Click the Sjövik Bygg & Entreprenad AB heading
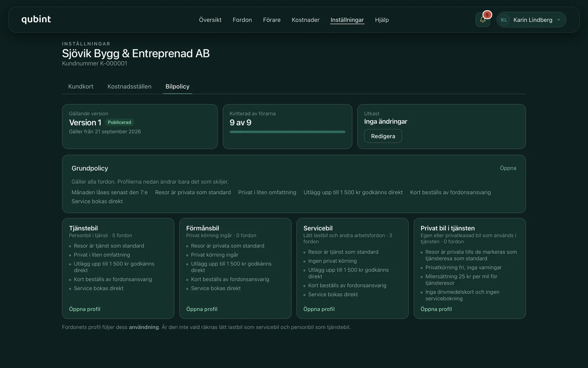This screenshot has height=368, width=588. point(136,53)
